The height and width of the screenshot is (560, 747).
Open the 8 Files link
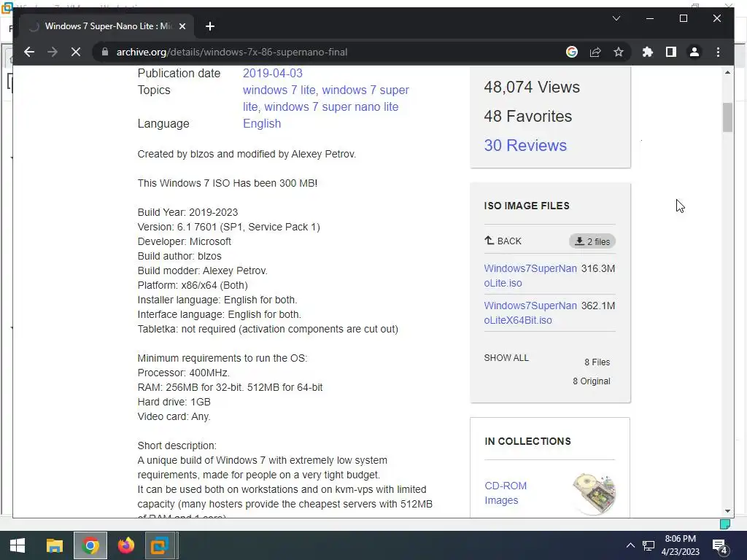597,362
